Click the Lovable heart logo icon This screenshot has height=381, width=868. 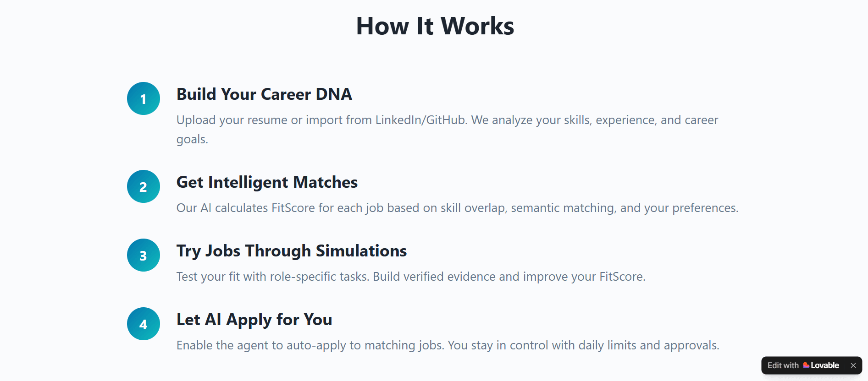[x=806, y=365]
